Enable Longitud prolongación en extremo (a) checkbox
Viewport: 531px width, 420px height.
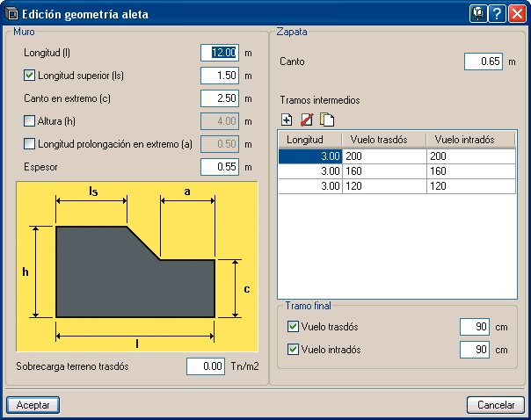[x=30, y=144]
